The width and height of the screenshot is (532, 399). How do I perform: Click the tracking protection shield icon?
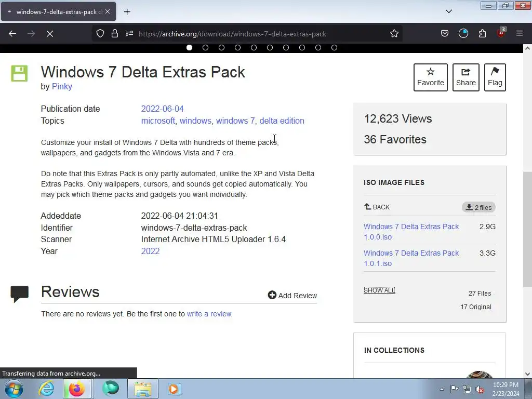click(100, 34)
